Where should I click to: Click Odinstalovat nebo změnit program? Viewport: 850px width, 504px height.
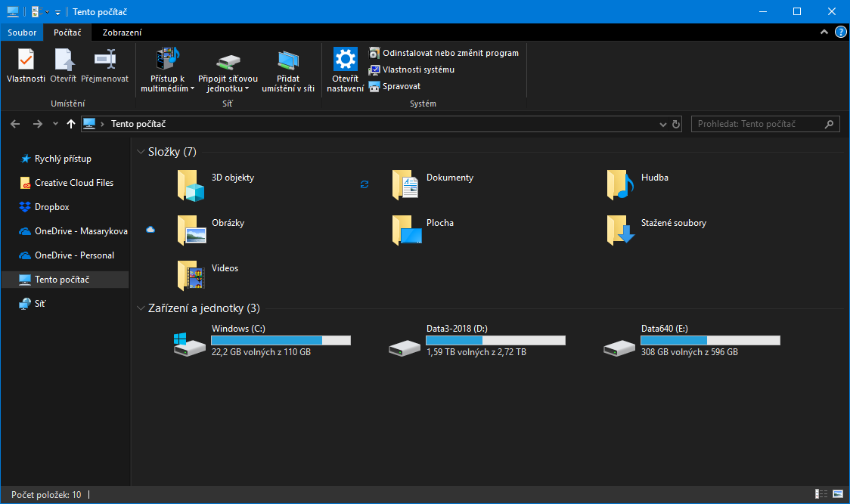click(450, 53)
